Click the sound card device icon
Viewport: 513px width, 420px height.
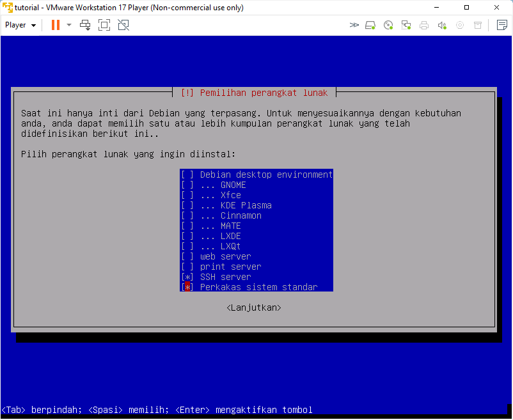click(442, 25)
